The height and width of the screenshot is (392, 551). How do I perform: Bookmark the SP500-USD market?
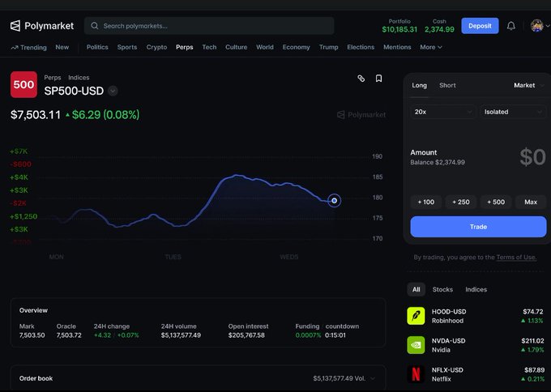pos(379,79)
